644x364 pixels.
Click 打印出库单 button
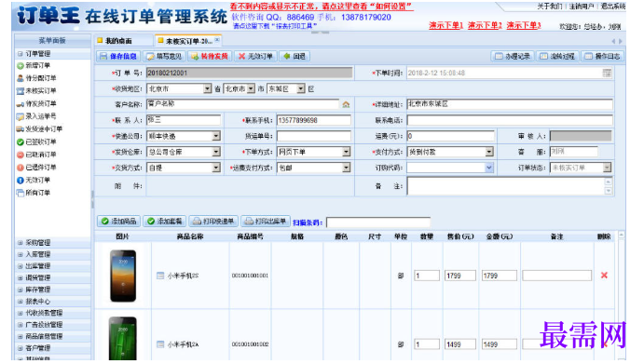[266, 222]
